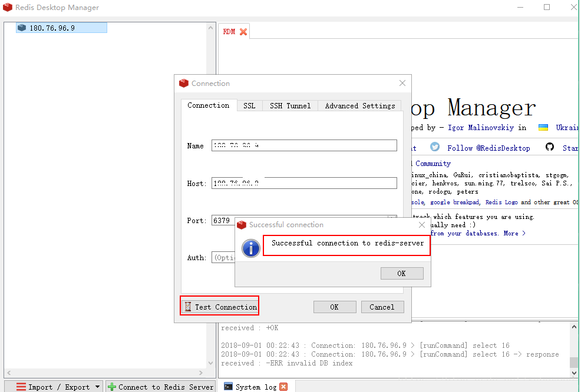Click the More > link

[514, 233]
